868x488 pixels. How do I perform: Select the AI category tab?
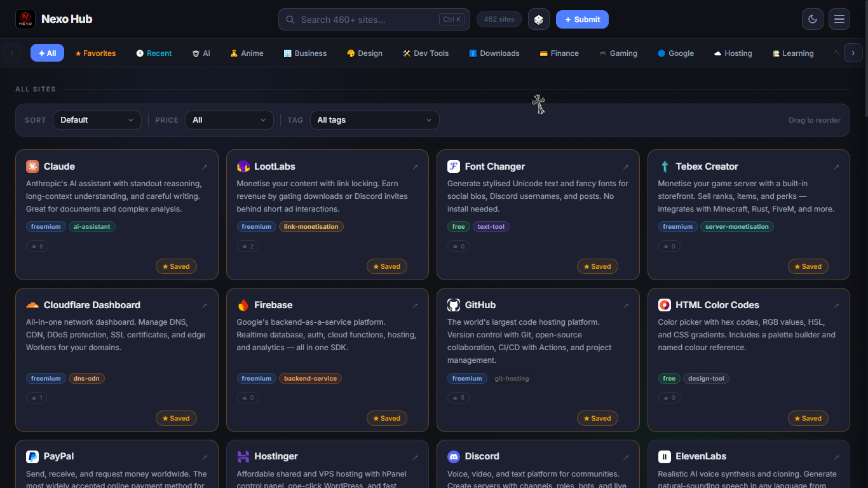point(201,53)
